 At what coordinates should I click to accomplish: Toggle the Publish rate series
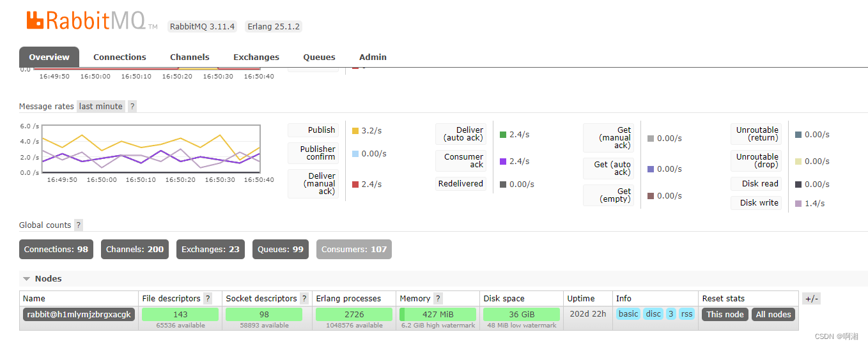(313, 130)
